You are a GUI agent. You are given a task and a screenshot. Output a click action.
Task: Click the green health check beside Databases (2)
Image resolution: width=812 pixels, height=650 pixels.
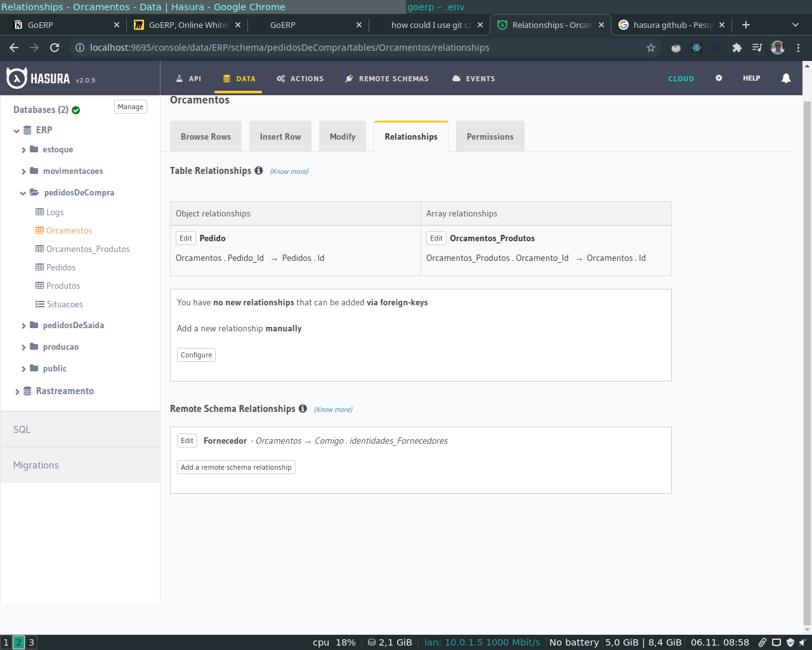tap(75, 109)
